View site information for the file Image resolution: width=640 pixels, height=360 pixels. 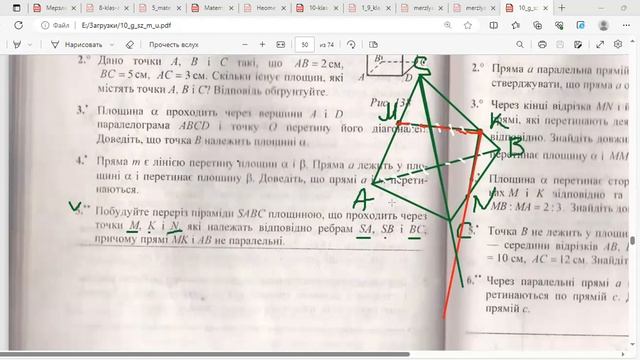[45, 25]
